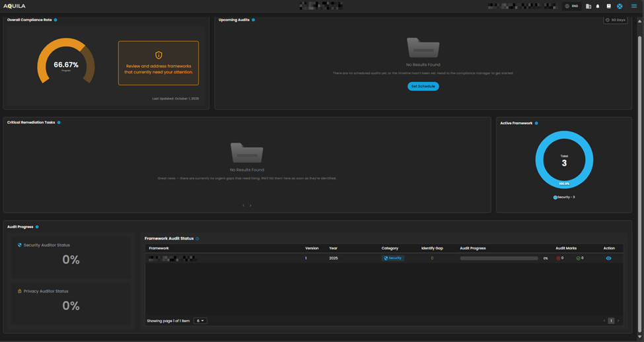Click info icon beside Critical Remediation Tasks
This screenshot has height=342, width=644.
[59, 122]
